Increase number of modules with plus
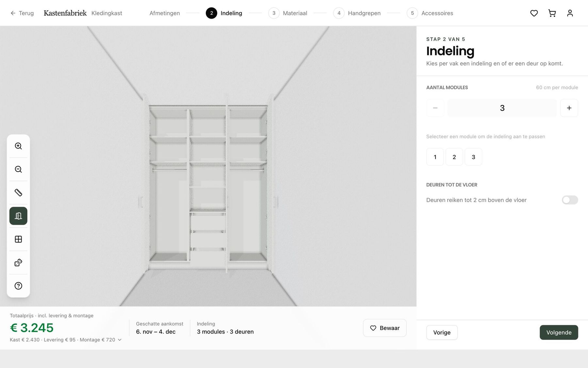Screen dimensions: 588x368 point(569,108)
